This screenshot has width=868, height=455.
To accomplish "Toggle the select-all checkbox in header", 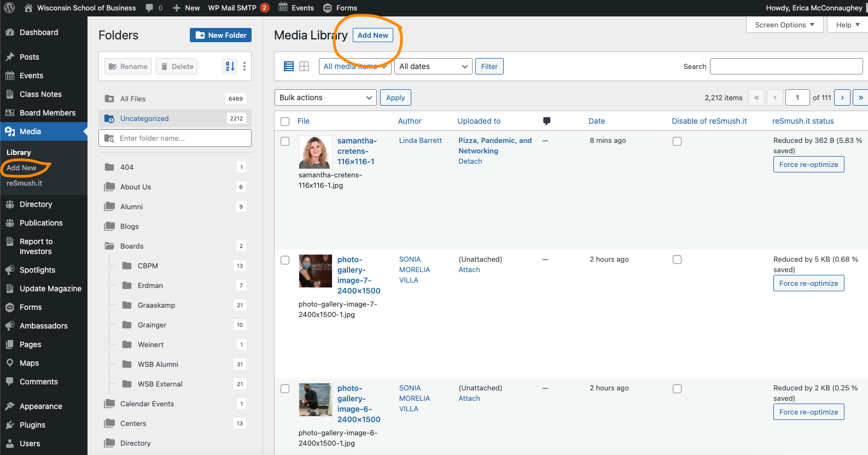I will pos(285,122).
